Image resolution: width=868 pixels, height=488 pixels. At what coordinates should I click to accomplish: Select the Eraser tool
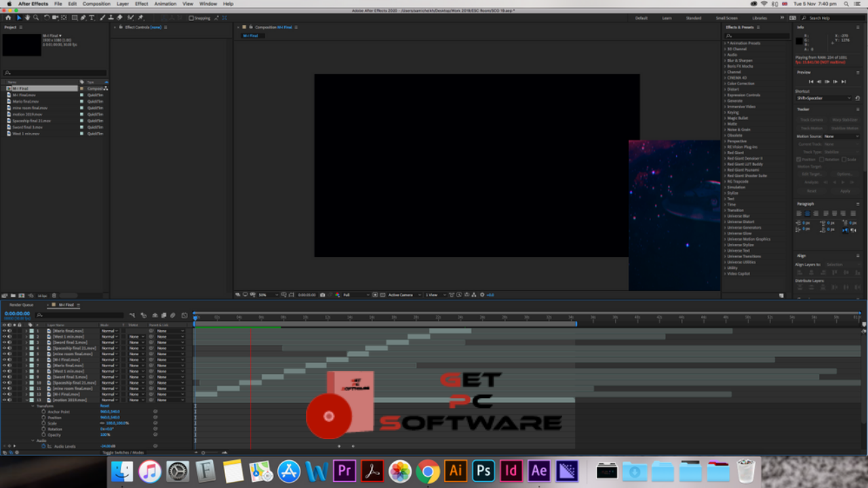pyautogui.click(x=119, y=18)
